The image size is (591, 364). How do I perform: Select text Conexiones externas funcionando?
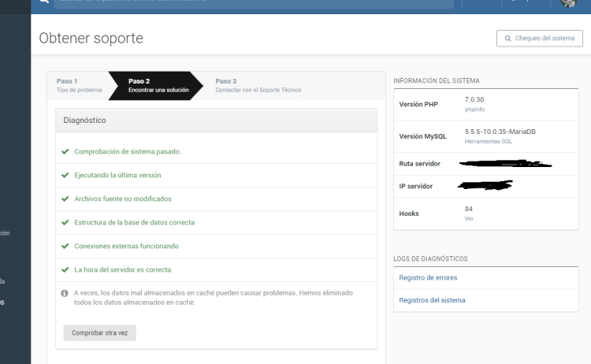126,246
